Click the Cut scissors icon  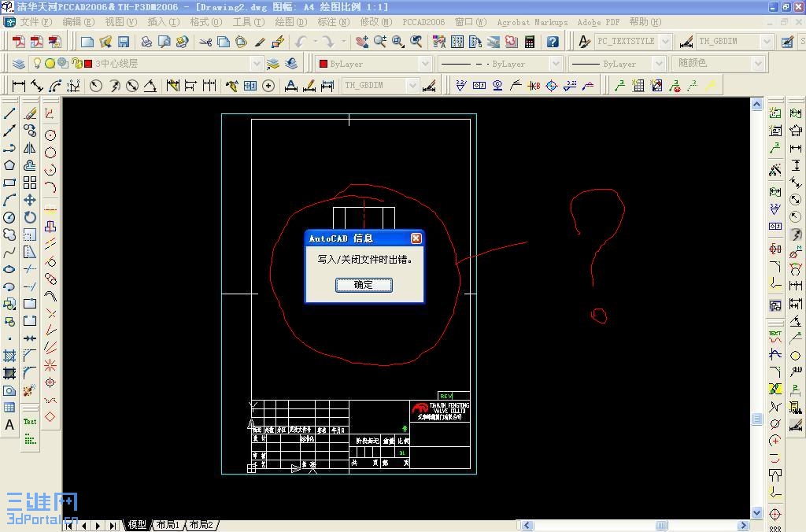pos(205,42)
